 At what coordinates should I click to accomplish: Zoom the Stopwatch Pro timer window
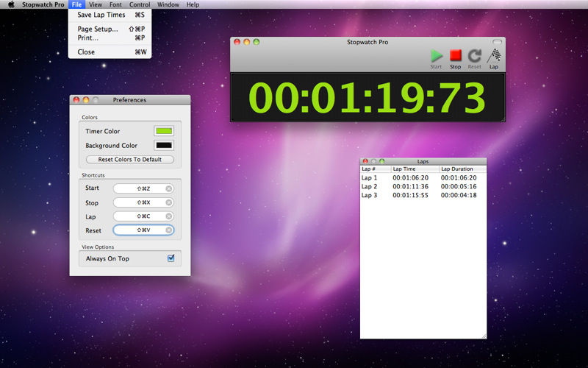coord(257,42)
